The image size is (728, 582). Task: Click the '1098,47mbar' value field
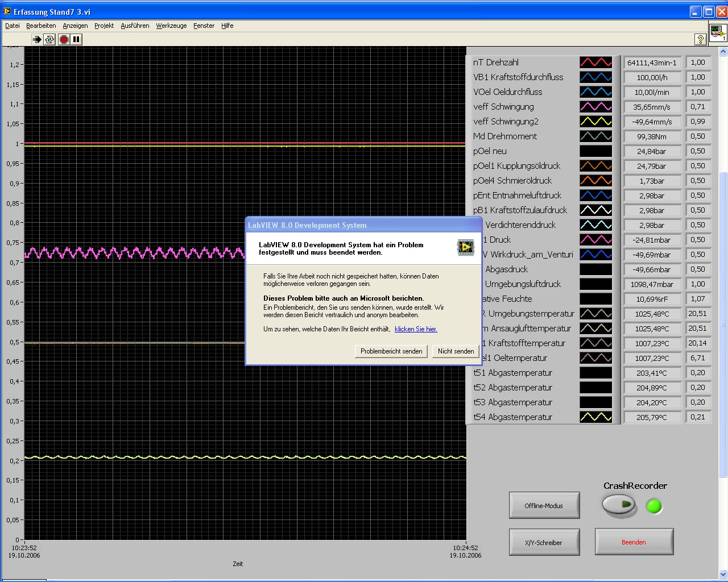coord(652,285)
